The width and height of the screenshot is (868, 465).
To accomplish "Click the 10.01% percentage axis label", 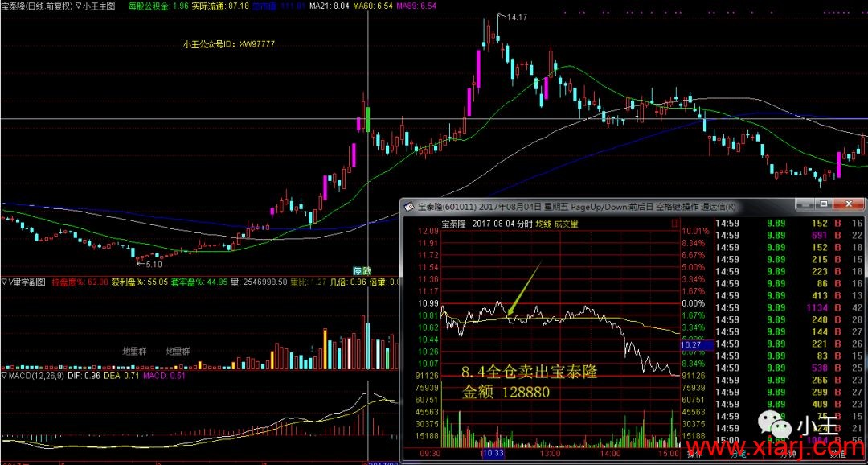I will [694, 231].
